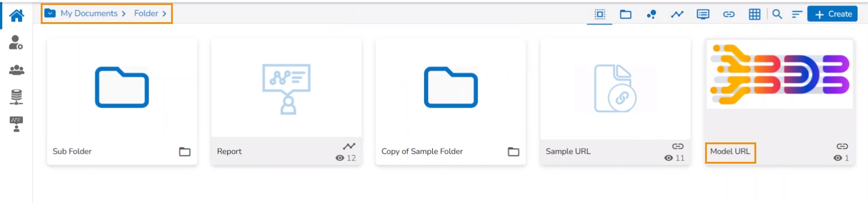Filter by the three-dots model icon
Image resolution: width=868 pixels, height=203 pixels.
click(651, 14)
